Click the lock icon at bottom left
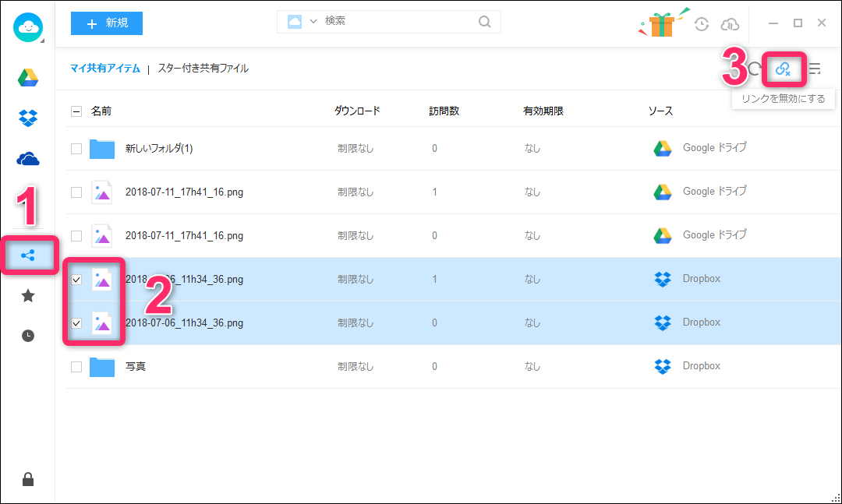Screen dimensions: 842x504 (28, 479)
